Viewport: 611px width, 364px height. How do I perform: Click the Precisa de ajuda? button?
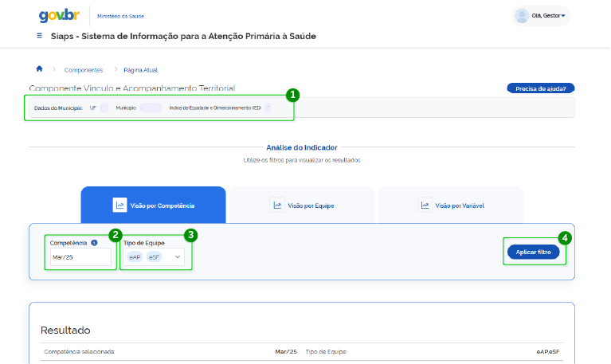click(541, 88)
